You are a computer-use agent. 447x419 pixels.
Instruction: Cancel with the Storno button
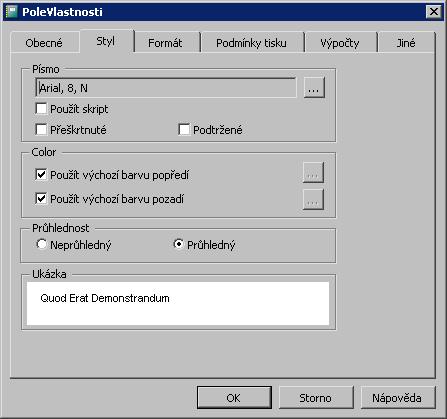pyautogui.click(x=316, y=397)
